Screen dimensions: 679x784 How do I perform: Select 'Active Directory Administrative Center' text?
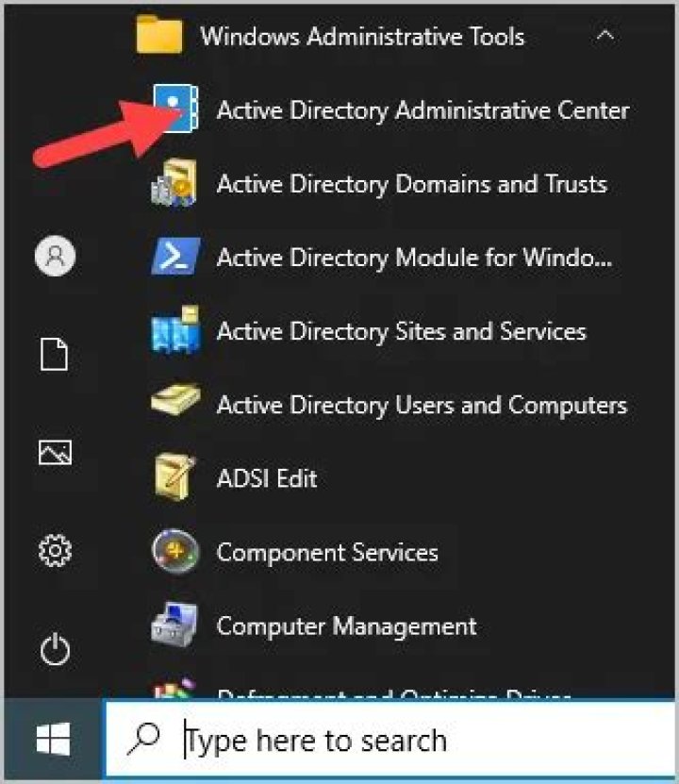click(x=423, y=110)
